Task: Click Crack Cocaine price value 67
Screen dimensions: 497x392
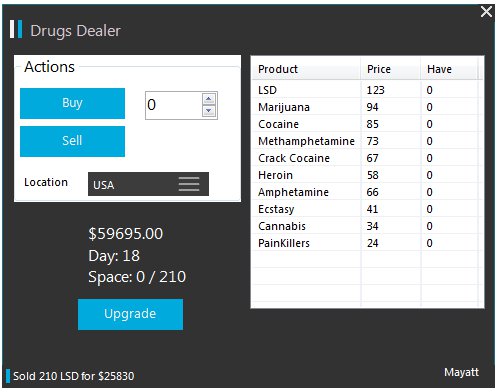Action: pos(373,158)
